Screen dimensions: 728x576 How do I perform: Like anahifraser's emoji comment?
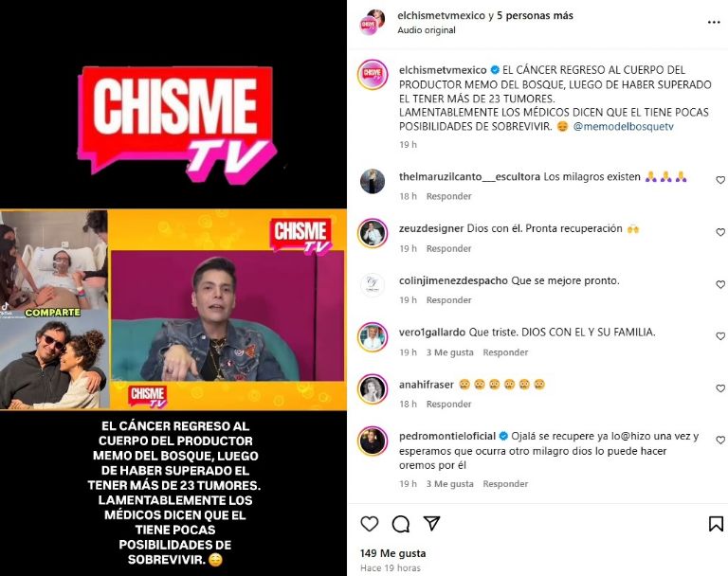(720, 387)
